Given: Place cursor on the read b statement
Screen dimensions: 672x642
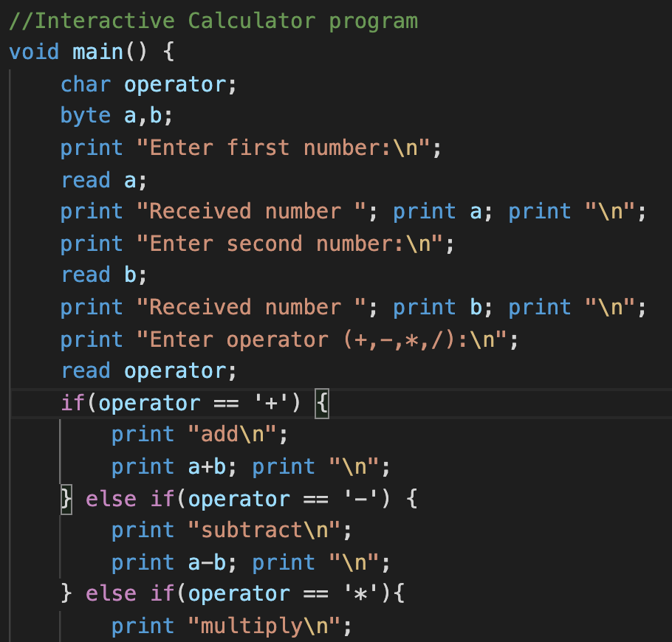Looking at the screenshot, I should tap(103, 275).
